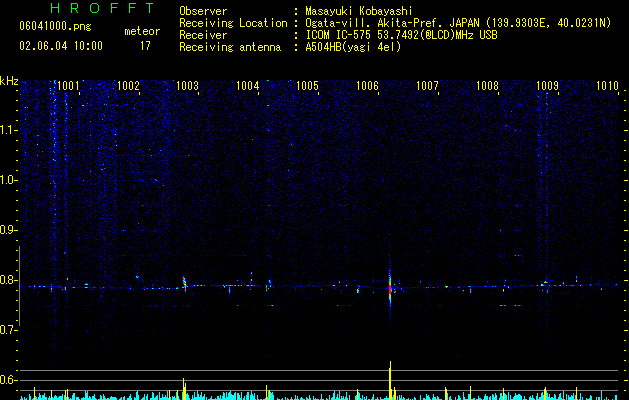Click the 1.1 kHz frequency tick label
This screenshot has width=629, height=400.
(9, 130)
